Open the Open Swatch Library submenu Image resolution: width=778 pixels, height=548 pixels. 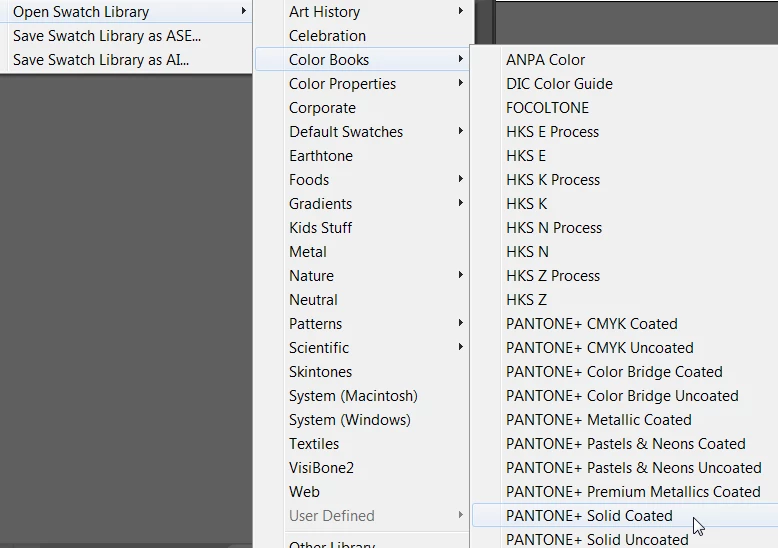pos(126,11)
